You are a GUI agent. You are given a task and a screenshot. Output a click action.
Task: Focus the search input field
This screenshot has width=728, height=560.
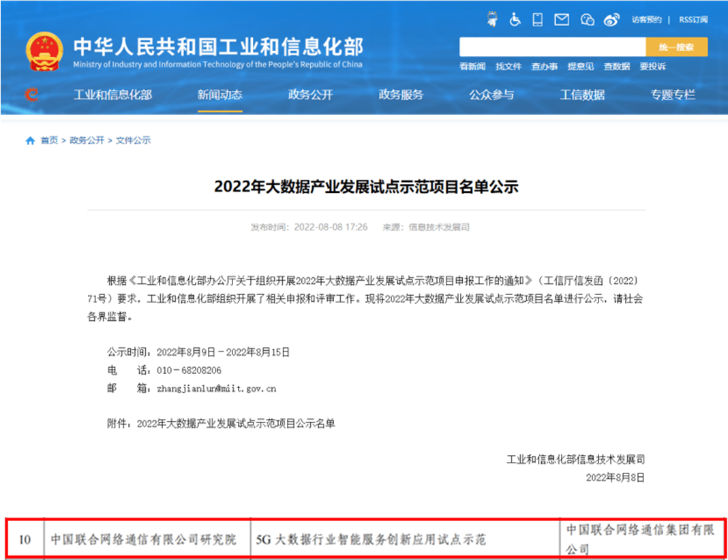coord(552,47)
